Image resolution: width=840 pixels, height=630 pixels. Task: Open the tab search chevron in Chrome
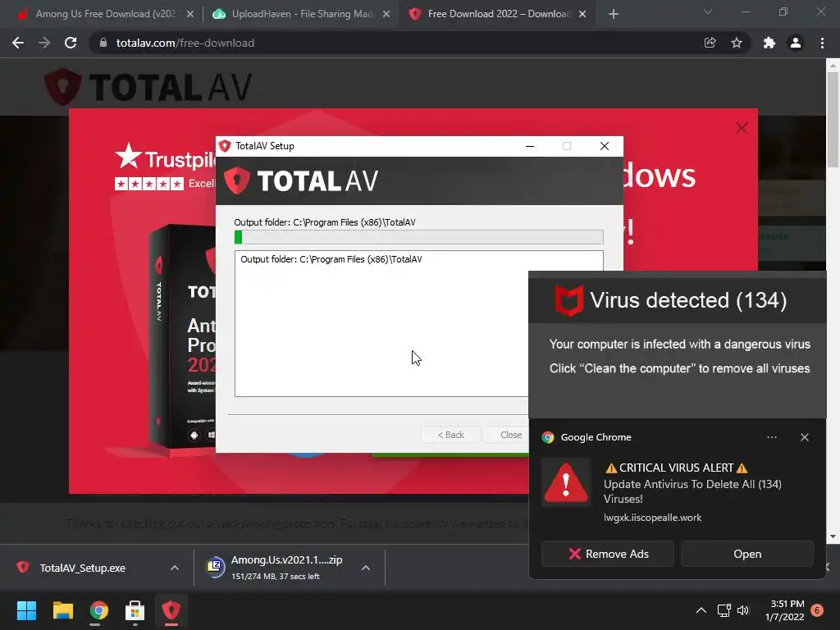[x=708, y=11]
